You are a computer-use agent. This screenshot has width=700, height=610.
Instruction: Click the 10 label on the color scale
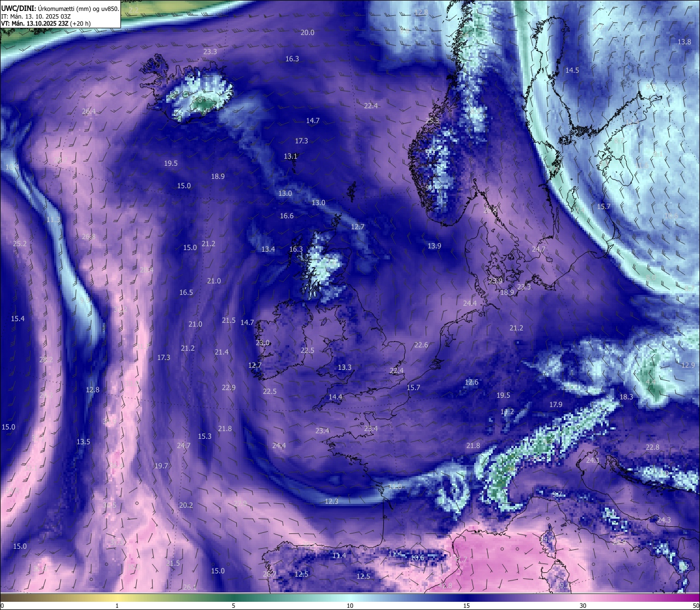[350, 606]
